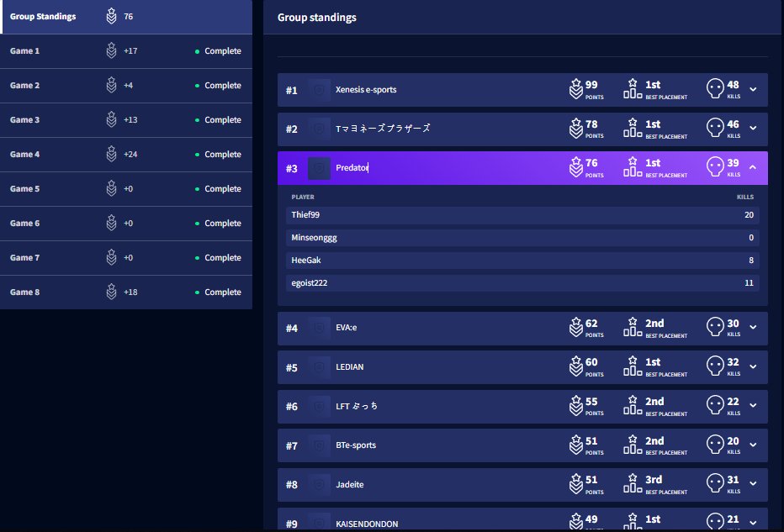
Task: Select Game 2 in the sidebar
Action: tap(126, 86)
